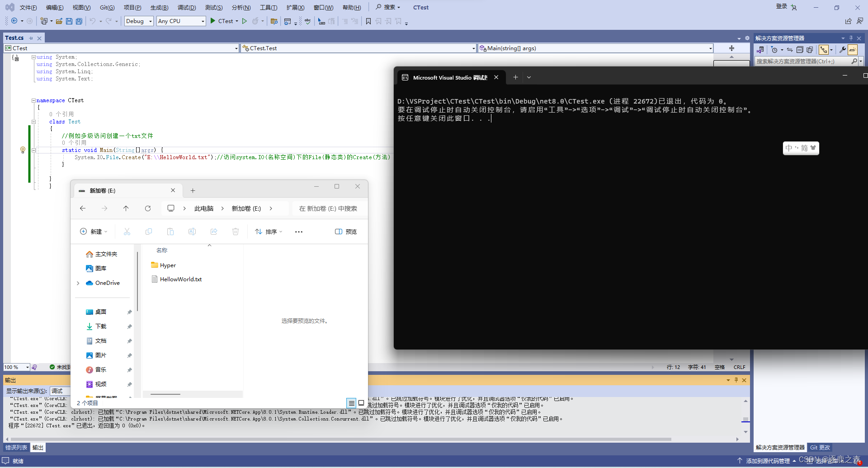Click the 搜索 button in Visual Studio title bar
This screenshot has height=468, width=868.
[x=388, y=7]
